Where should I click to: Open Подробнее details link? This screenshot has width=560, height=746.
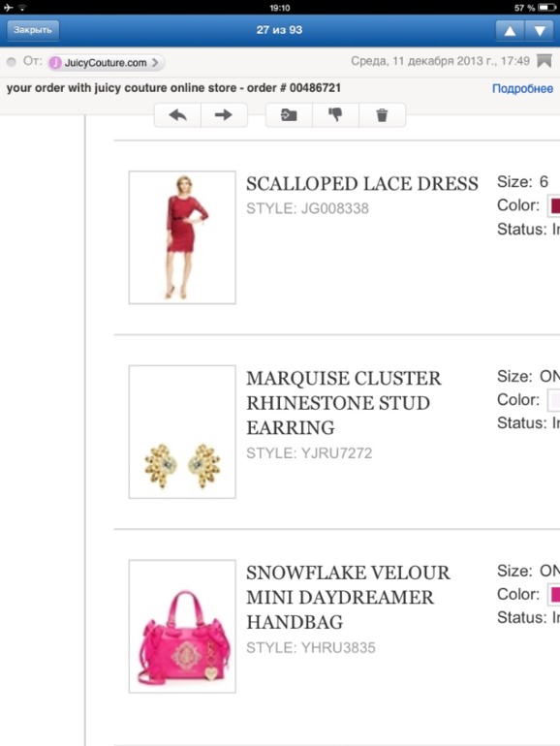tap(522, 88)
